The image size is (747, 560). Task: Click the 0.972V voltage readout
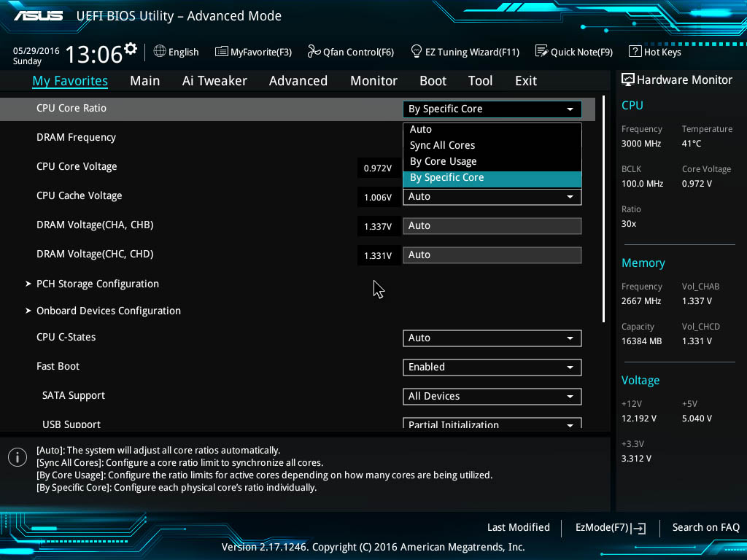pos(378,168)
